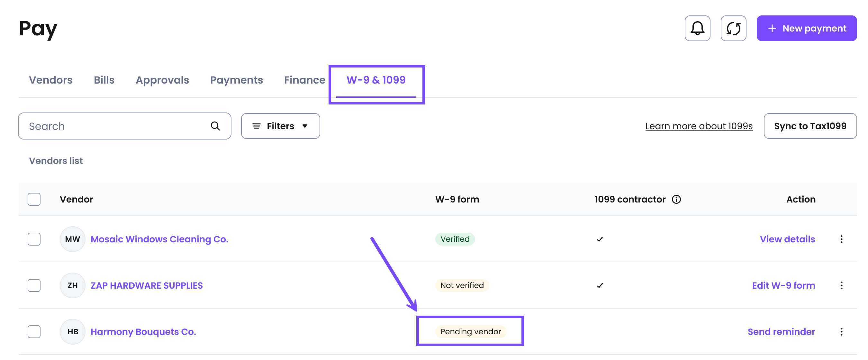
Task: Open the Approvals tab
Action: [x=162, y=80]
